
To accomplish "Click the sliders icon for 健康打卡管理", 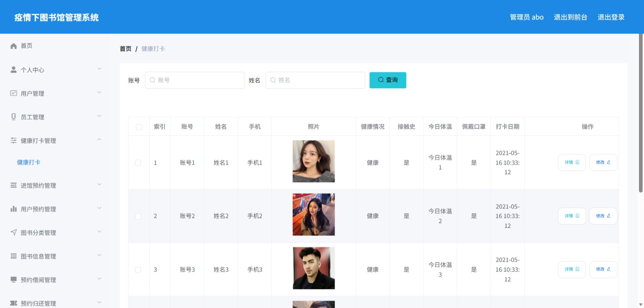I will (x=14, y=140).
